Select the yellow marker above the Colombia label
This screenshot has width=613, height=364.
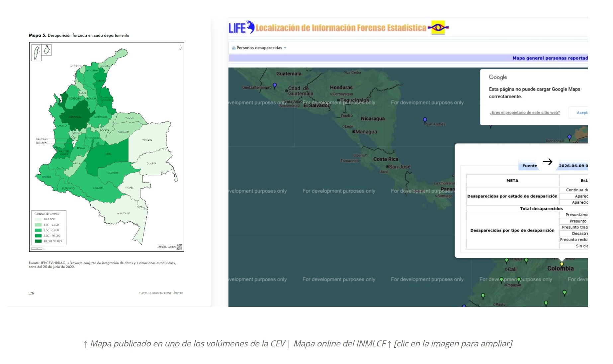[x=562, y=264]
